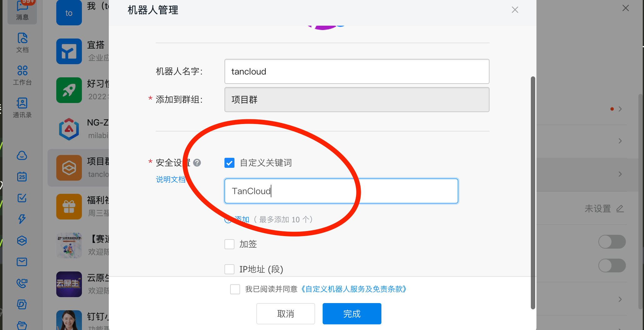The height and width of the screenshot is (330, 644).
Task: Open 添加到群组 group selector showing 项目群
Action: (357, 100)
